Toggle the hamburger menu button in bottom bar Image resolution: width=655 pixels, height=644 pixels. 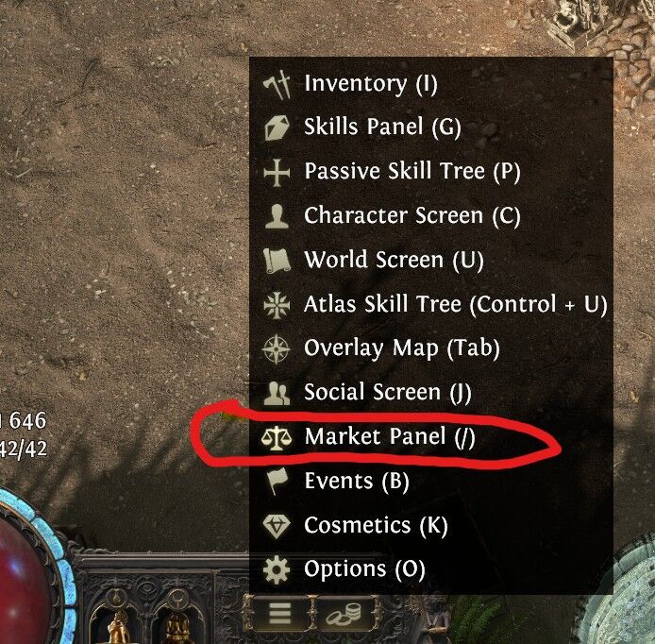[x=279, y=613]
